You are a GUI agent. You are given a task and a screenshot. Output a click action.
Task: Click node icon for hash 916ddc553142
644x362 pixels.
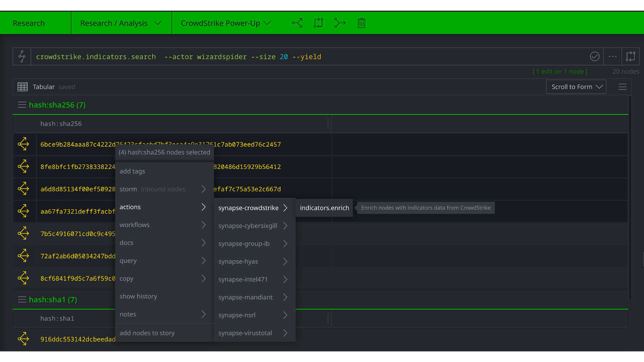pyautogui.click(x=23, y=339)
